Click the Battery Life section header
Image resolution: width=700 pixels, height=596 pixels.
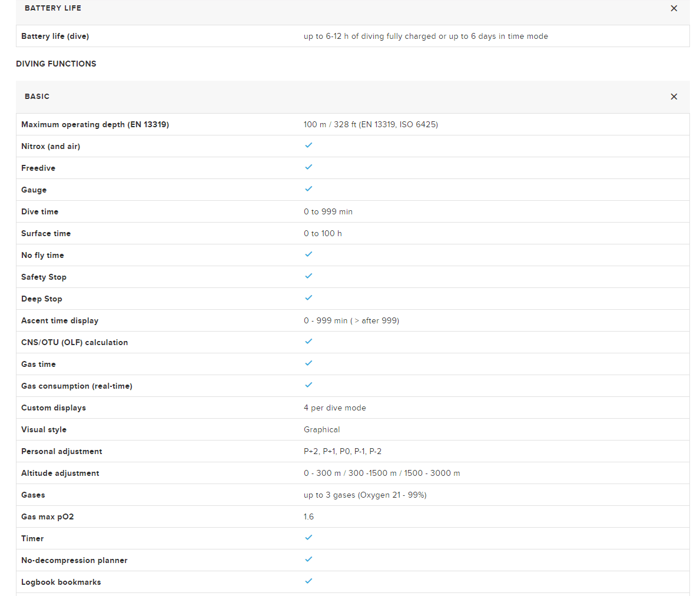coord(53,8)
